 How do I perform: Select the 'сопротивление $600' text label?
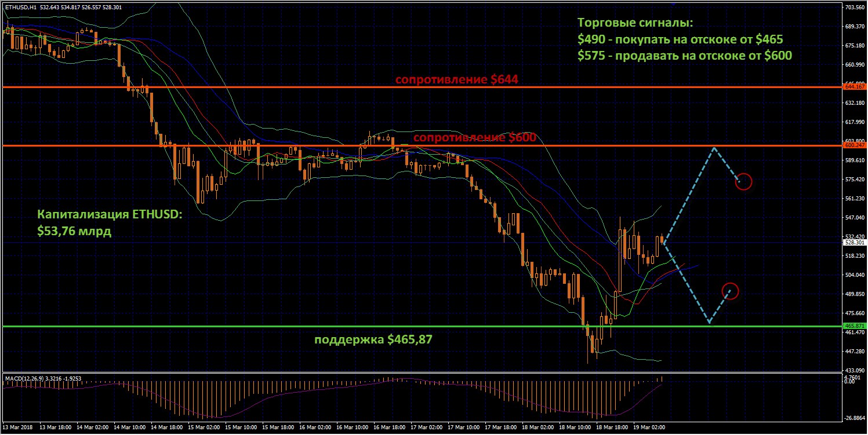coord(474,137)
